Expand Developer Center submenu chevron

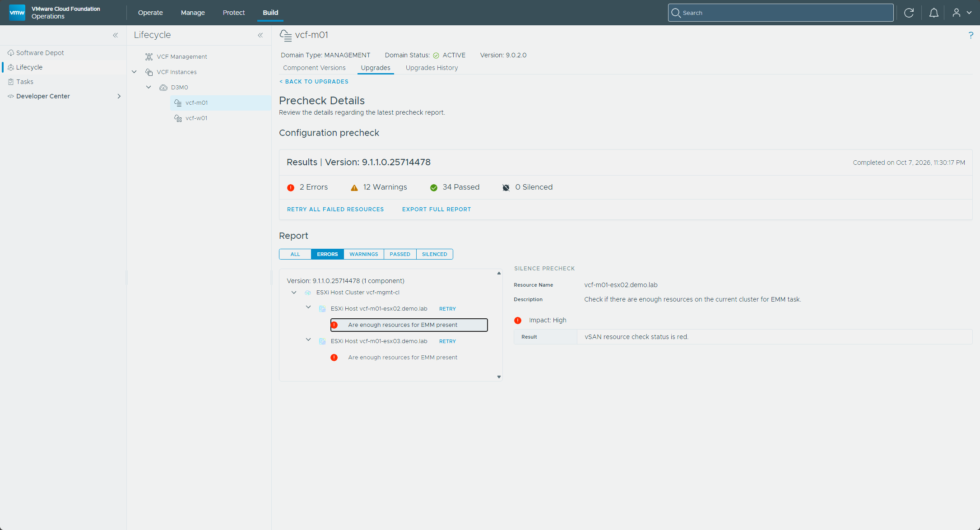click(x=119, y=96)
